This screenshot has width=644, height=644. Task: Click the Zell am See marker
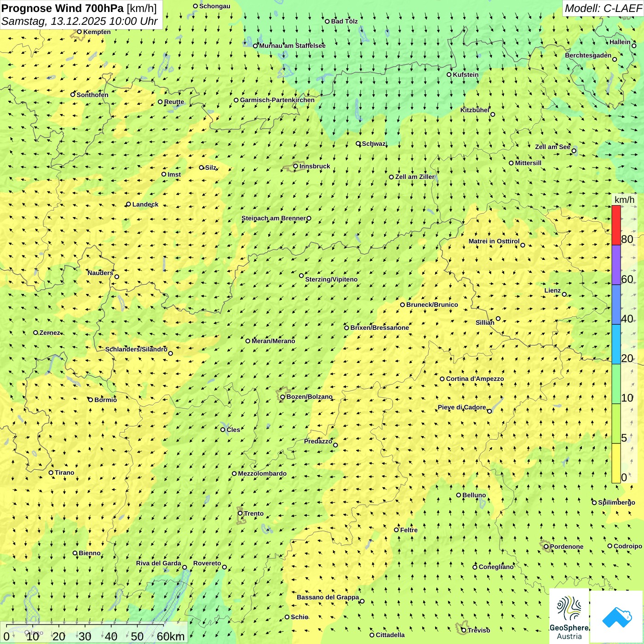[x=574, y=150]
